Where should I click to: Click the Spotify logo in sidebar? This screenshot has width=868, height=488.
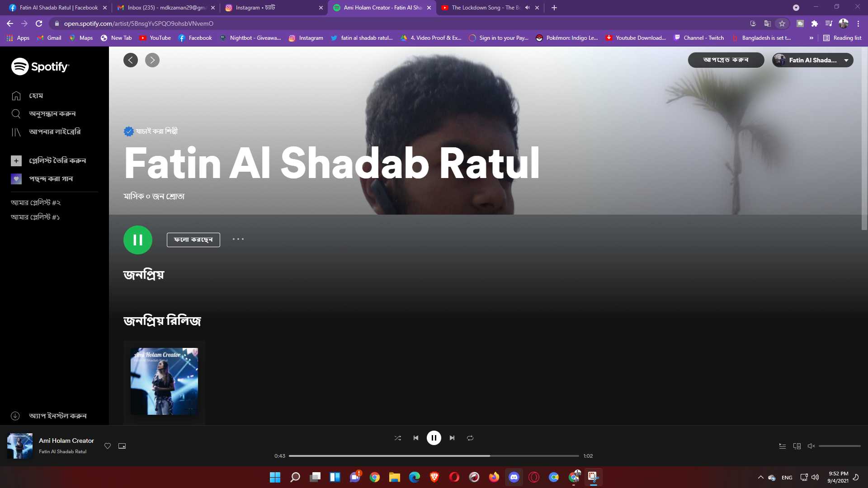[x=40, y=66]
